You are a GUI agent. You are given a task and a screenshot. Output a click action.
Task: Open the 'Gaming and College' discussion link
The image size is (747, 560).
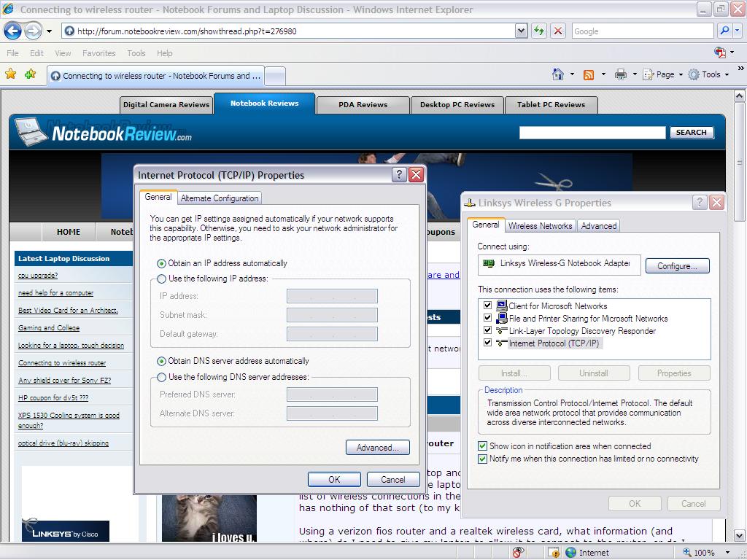click(49, 327)
